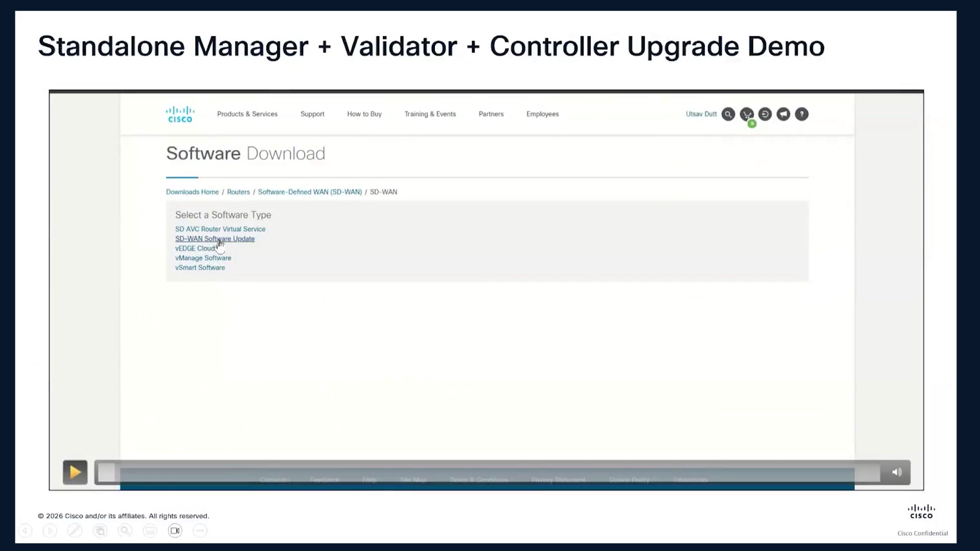The image size is (980, 551).
Task: Open the see-all-slides icon
Action: tap(100, 531)
